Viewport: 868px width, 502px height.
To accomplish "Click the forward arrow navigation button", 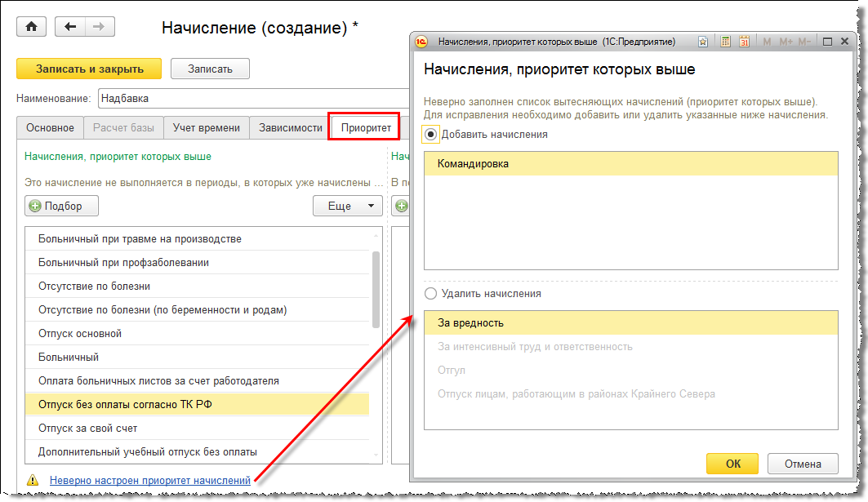I will (x=99, y=27).
